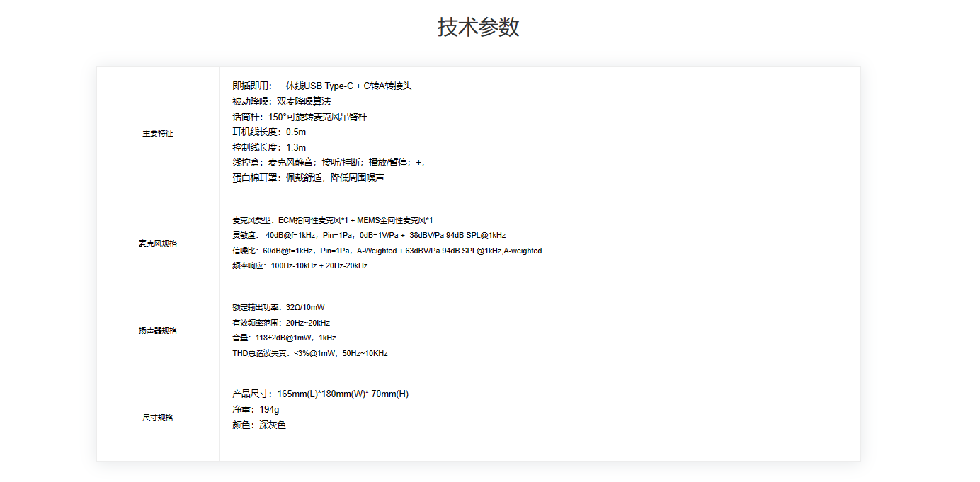Click the 被动降噪 双麦降噪算法 line
Screen dimensions: 980x482
(281, 101)
